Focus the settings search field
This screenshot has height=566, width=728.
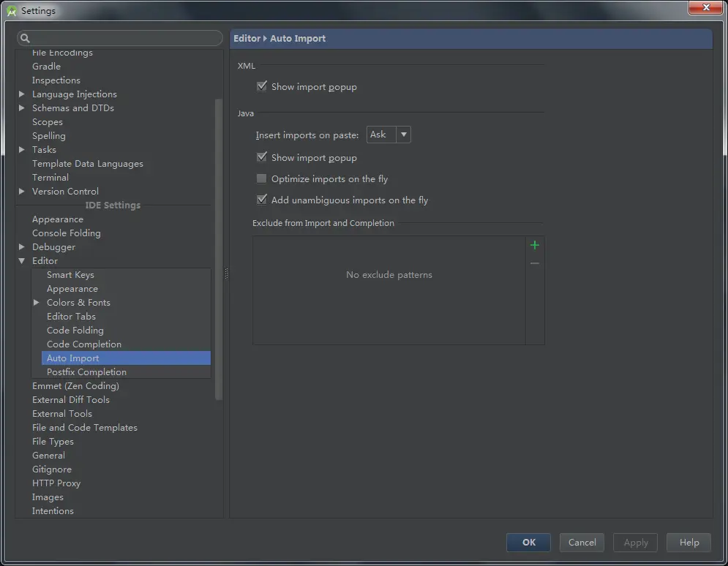pos(120,38)
